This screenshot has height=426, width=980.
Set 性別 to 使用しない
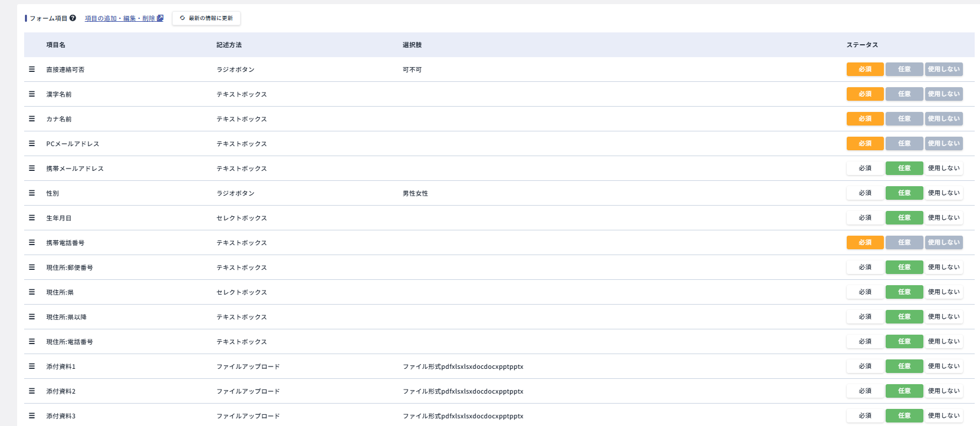click(943, 193)
